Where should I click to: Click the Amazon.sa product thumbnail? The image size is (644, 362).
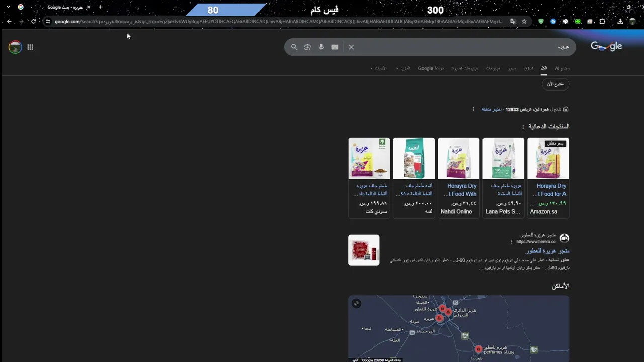point(548,158)
